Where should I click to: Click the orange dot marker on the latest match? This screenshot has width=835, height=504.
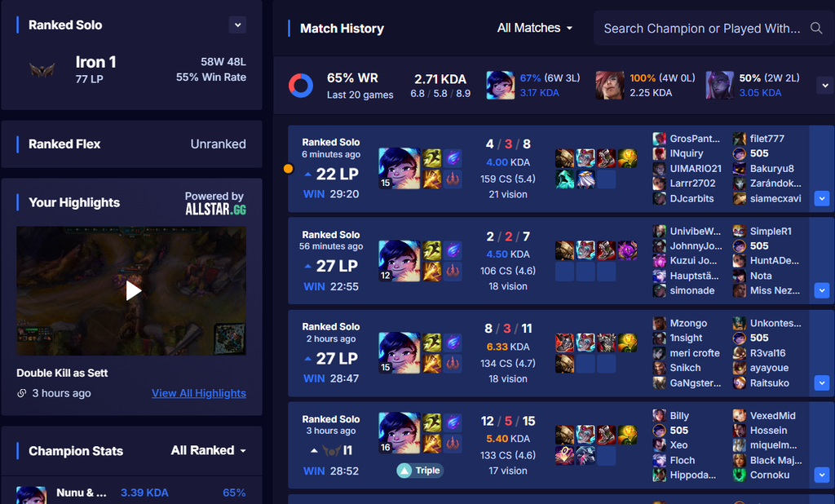point(288,169)
